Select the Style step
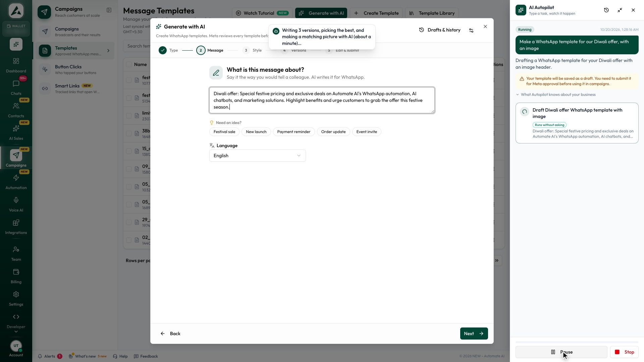The image size is (644, 362). (252, 50)
